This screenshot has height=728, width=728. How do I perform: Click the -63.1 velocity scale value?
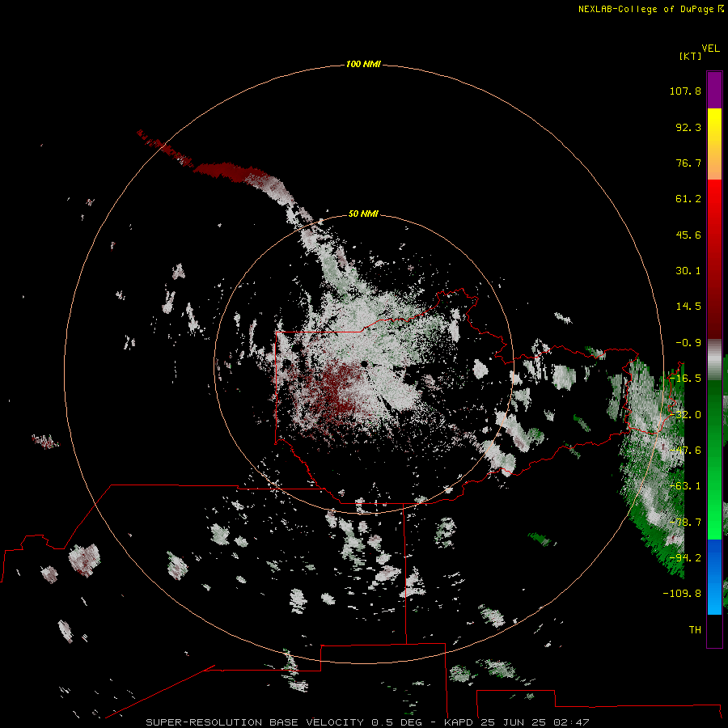(x=685, y=486)
